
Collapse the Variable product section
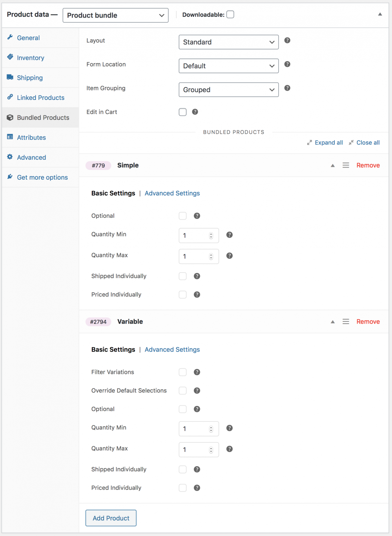[333, 321]
